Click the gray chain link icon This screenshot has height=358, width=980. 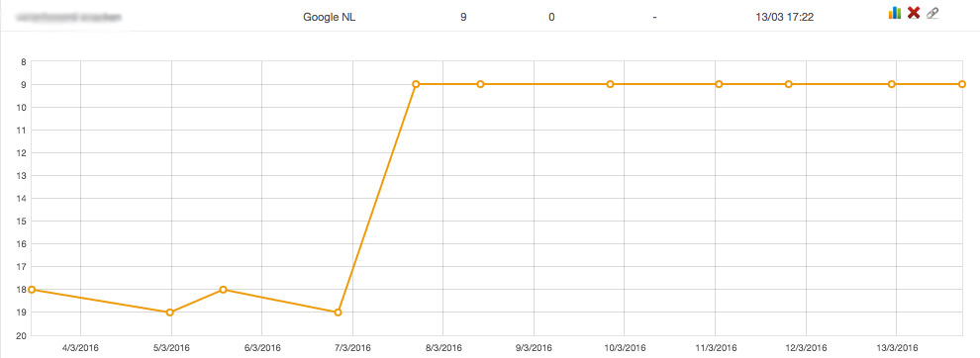coord(932,13)
